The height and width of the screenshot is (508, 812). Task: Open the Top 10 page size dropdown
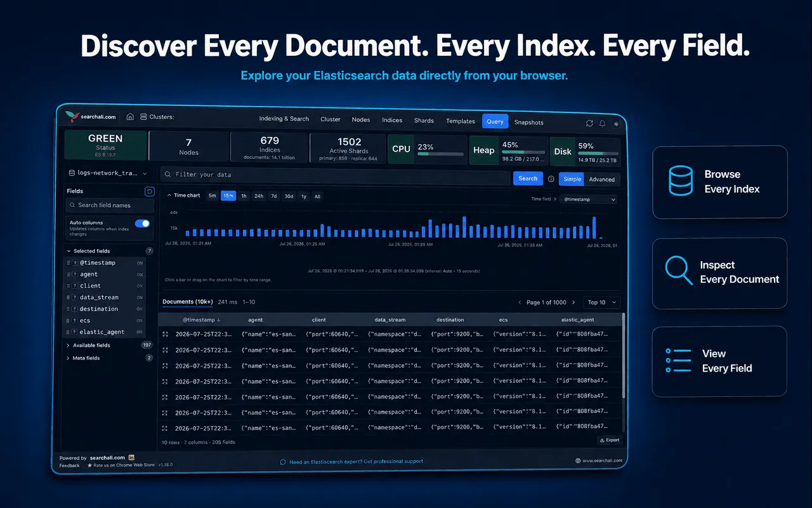[x=601, y=302]
